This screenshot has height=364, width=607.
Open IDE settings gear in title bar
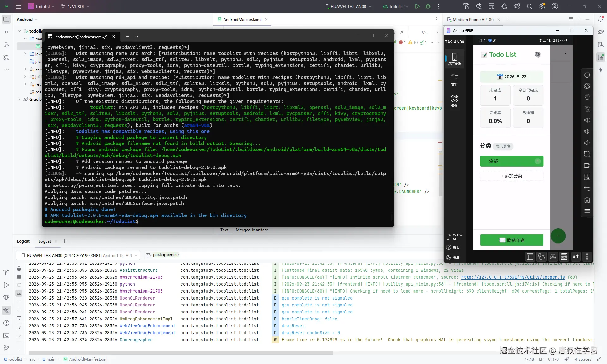click(x=542, y=6)
